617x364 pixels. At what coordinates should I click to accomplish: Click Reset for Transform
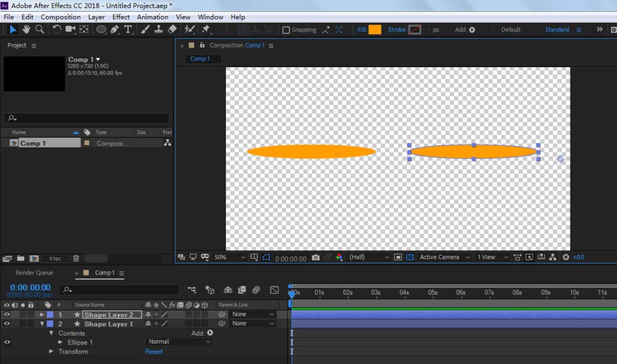154,352
